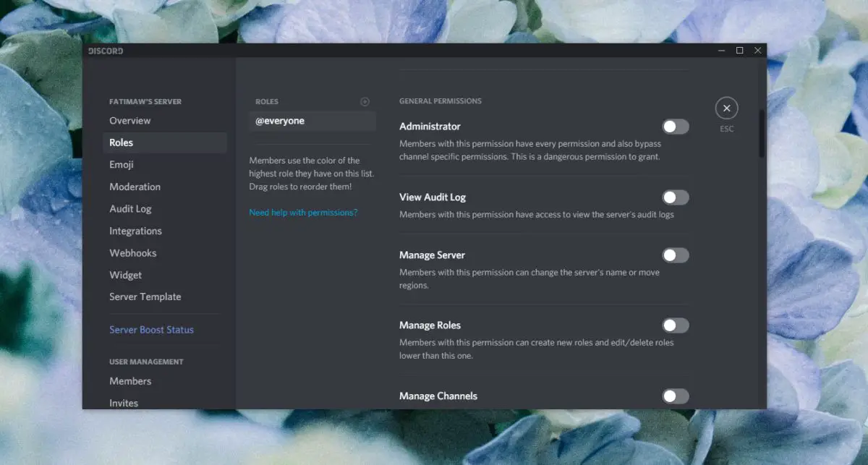Click the Manage Roles label text
Image resolution: width=868 pixels, height=465 pixels.
pos(430,325)
